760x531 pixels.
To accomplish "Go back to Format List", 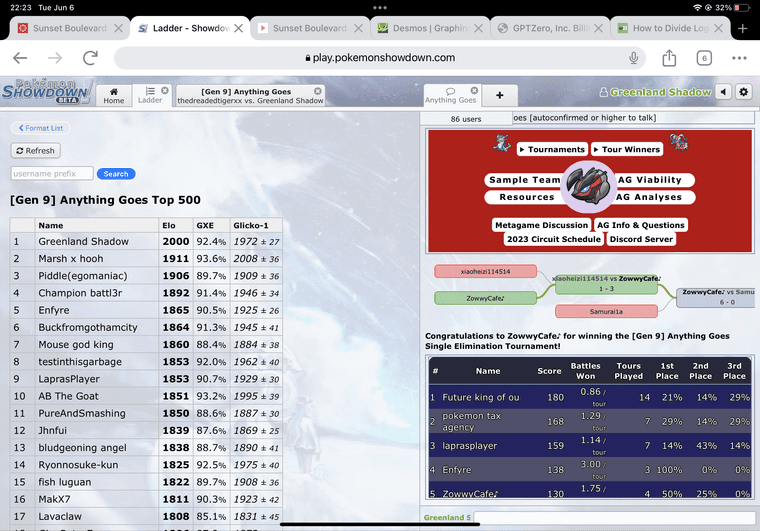I will 39,128.
